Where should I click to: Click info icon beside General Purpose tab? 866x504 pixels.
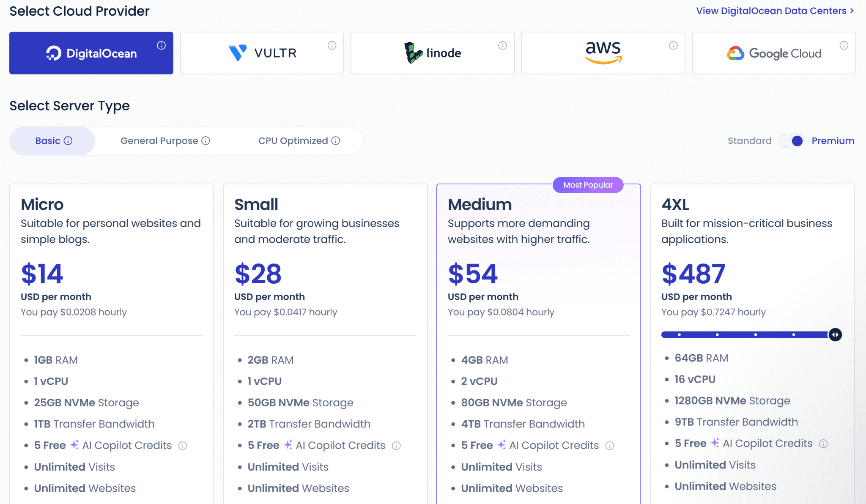[206, 141]
